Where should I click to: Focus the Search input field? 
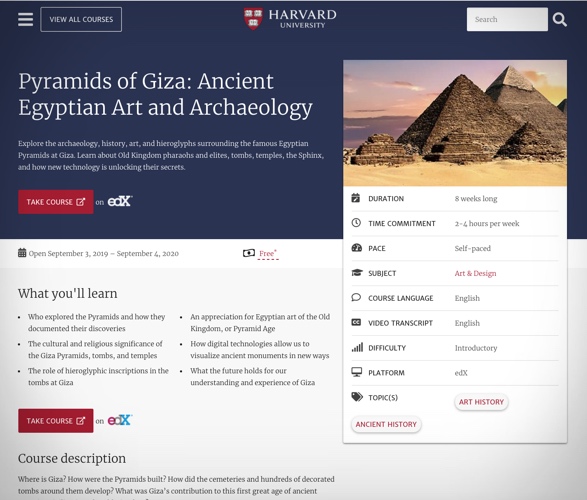pos(507,19)
